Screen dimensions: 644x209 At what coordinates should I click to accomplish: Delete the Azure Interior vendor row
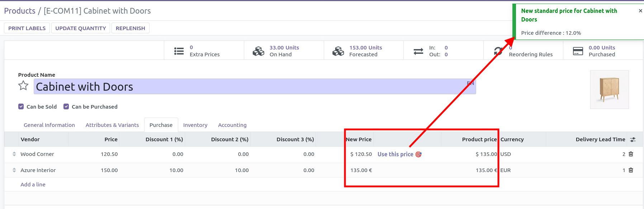[x=631, y=170]
